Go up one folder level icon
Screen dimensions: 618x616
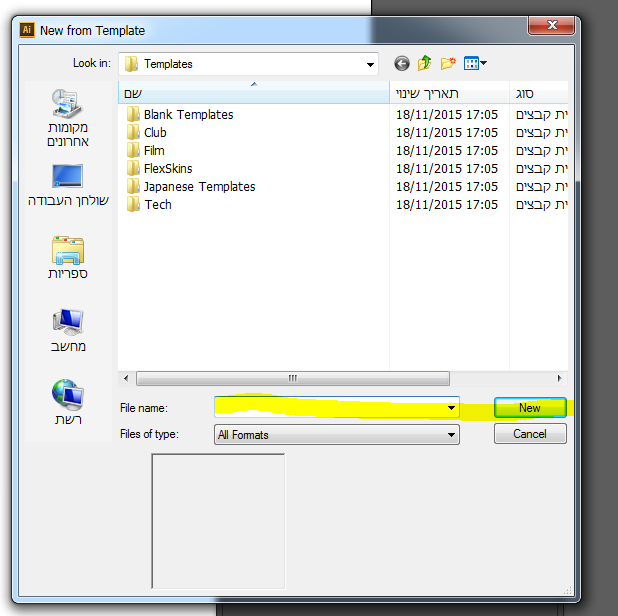[x=424, y=63]
